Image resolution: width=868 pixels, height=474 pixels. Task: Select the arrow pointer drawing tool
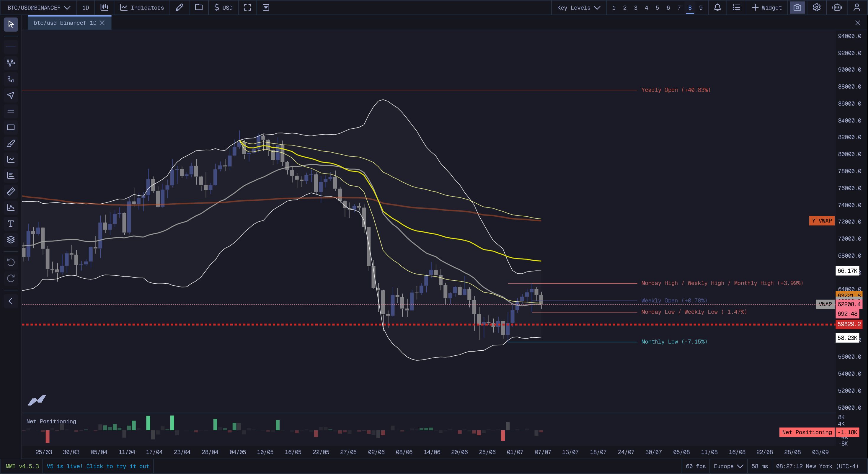(11, 95)
